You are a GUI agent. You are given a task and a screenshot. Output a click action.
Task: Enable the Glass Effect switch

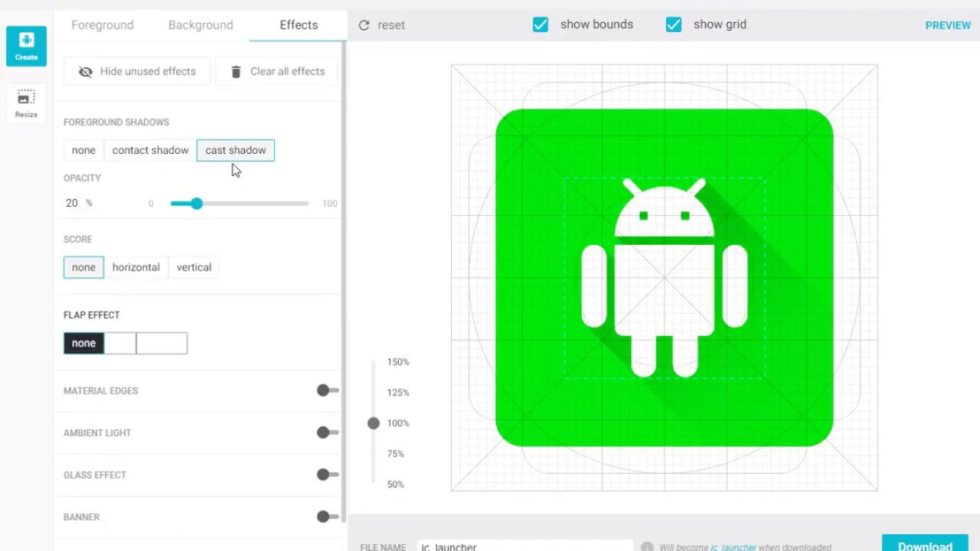(x=328, y=474)
